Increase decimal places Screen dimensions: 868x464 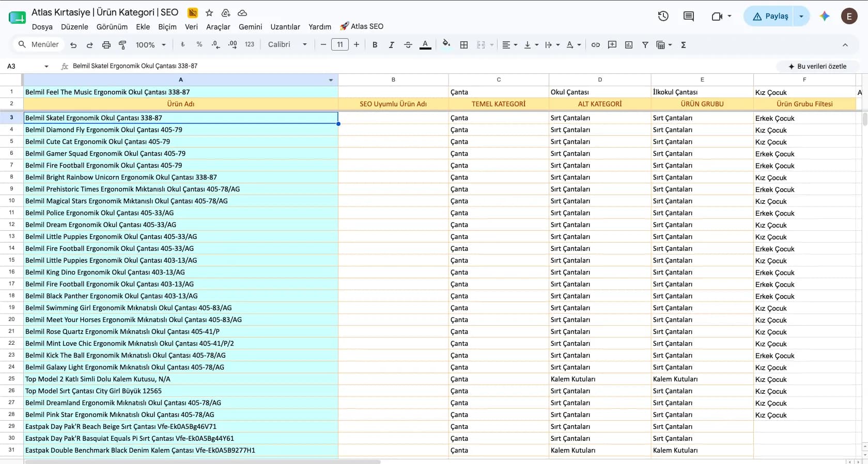[x=233, y=45]
